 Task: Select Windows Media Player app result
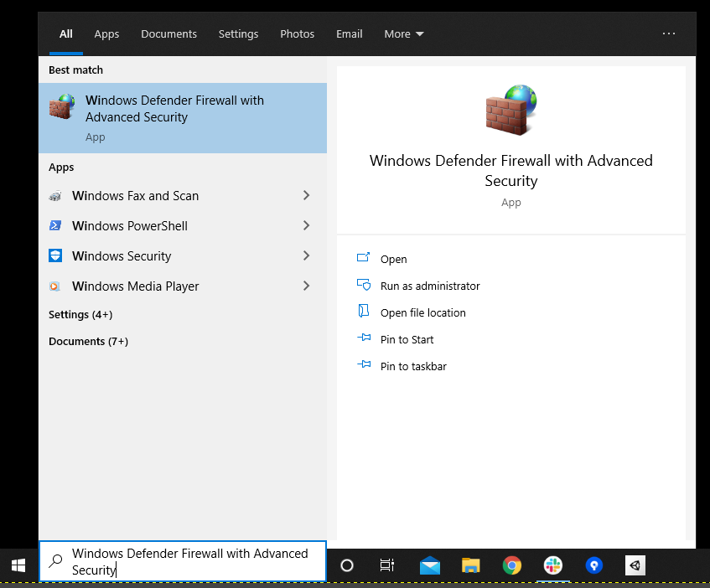tap(183, 286)
